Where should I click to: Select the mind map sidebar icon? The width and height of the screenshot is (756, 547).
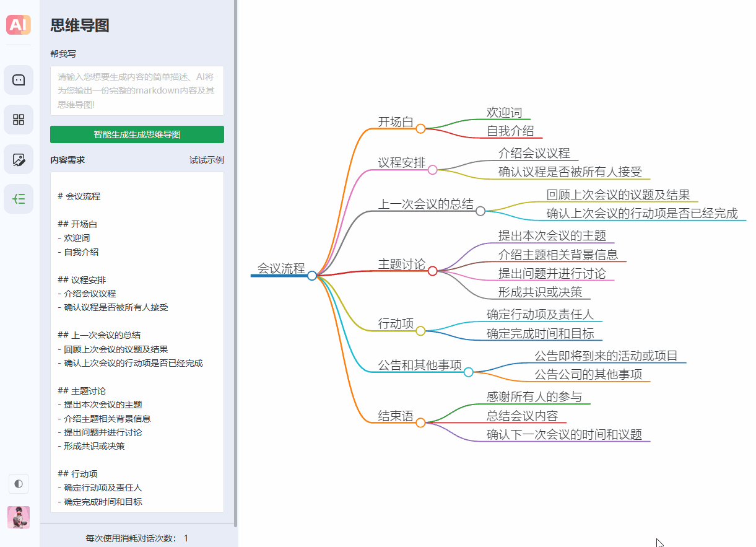(x=19, y=199)
